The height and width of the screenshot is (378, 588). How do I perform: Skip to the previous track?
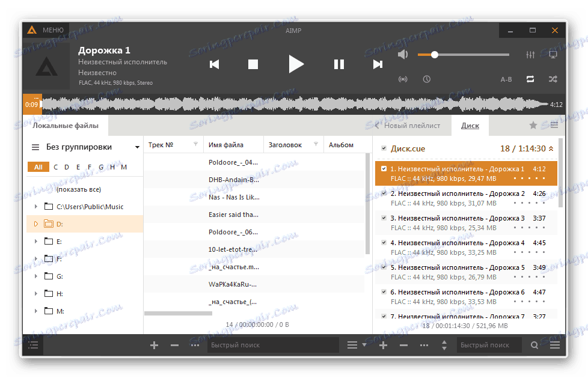coord(215,64)
